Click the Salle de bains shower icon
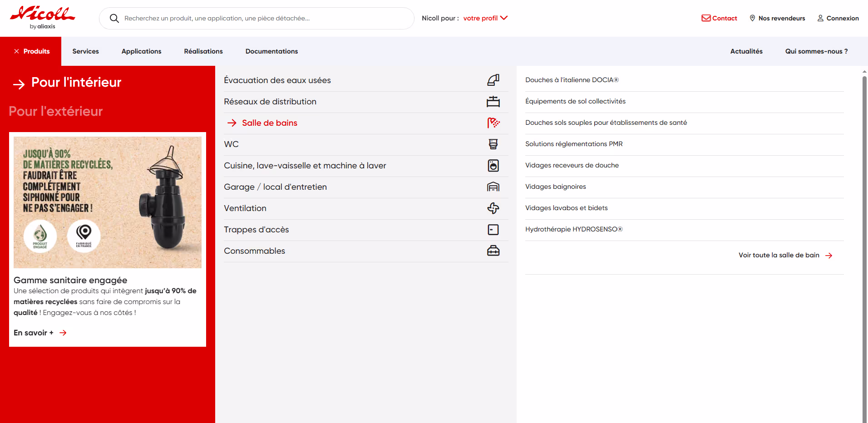The height and width of the screenshot is (423, 868). (493, 123)
